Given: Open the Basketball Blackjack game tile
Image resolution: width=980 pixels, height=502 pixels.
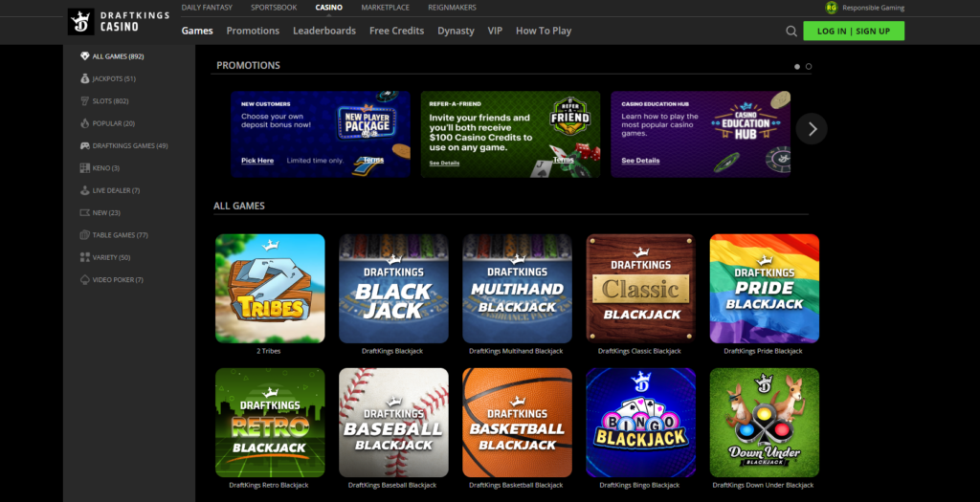Looking at the screenshot, I should click(x=517, y=423).
